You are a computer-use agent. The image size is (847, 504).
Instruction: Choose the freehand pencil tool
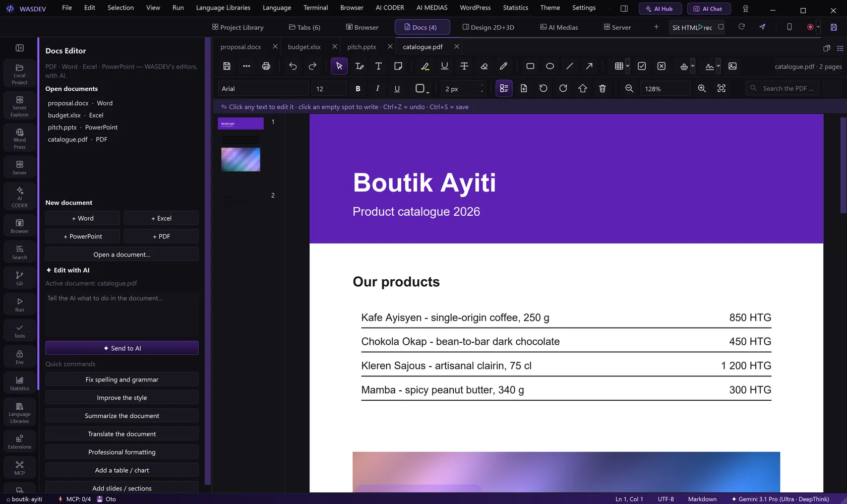point(504,66)
